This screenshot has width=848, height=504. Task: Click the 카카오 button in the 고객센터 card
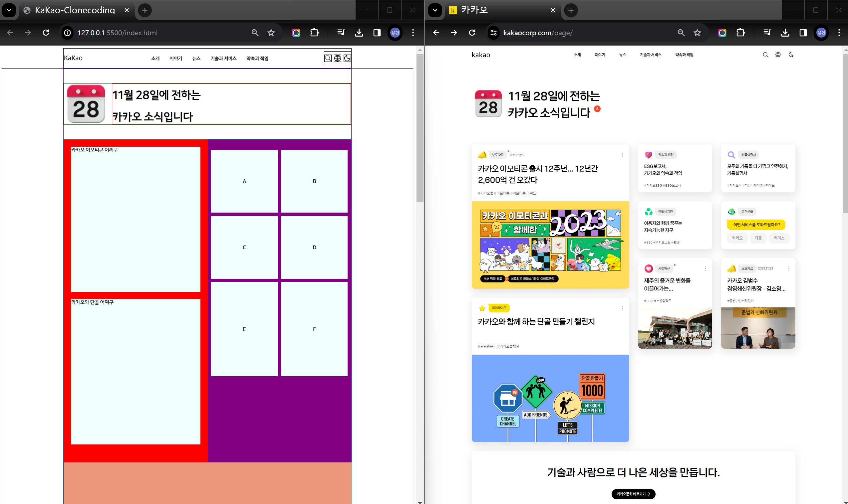737,238
